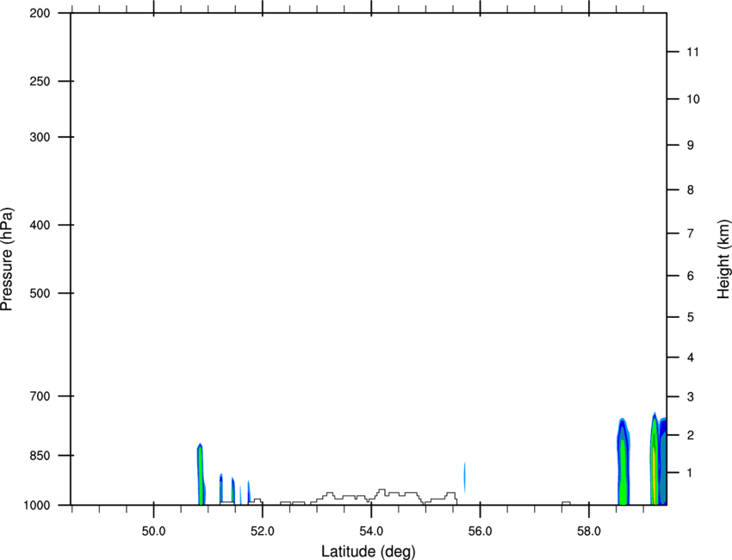Click the 1000 pressure tick label

tap(37, 506)
